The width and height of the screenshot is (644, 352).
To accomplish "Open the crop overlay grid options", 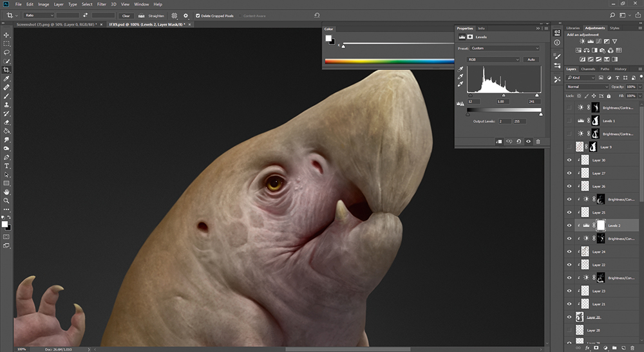I will (x=174, y=15).
